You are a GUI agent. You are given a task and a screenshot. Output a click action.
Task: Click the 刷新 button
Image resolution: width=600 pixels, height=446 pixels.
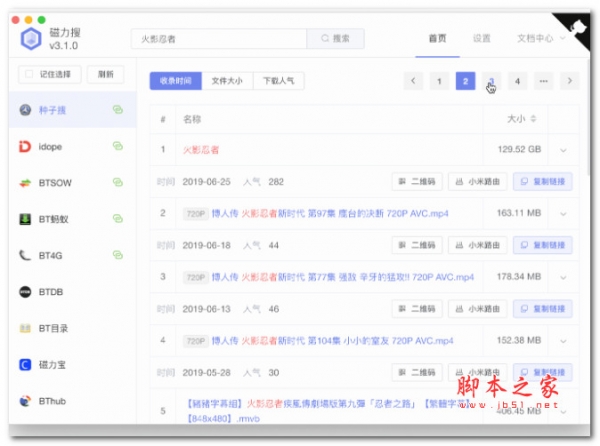pyautogui.click(x=106, y=74)
